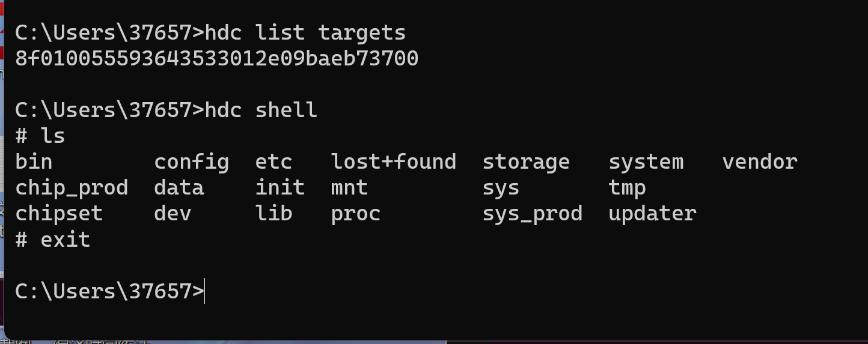
Task: Click the "chip_prod" directory name
Action: tap(72, 188)
